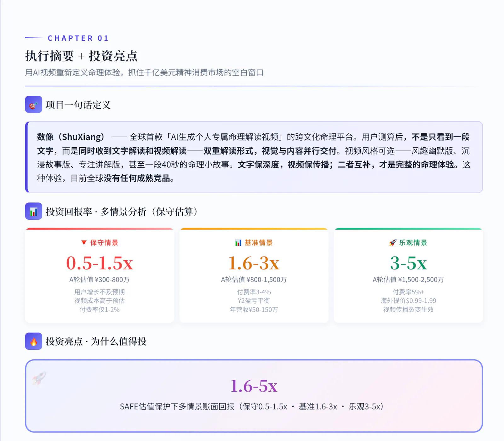Click the target icon beside 项目一句话定义
This screenshot has width=504, height=441.
click(33, 105)
